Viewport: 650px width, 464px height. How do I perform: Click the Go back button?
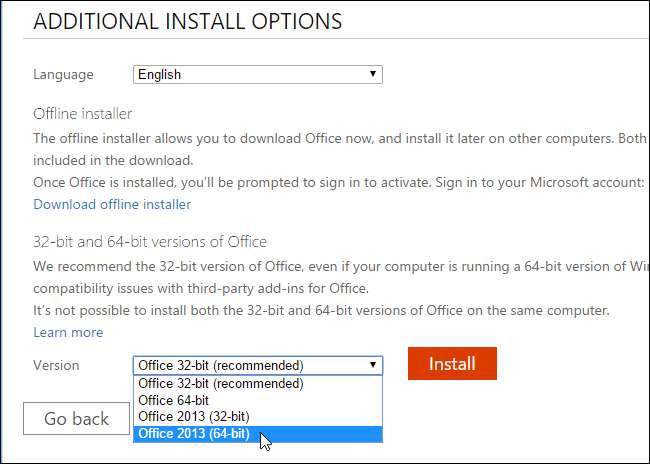(x=76, y=419)
